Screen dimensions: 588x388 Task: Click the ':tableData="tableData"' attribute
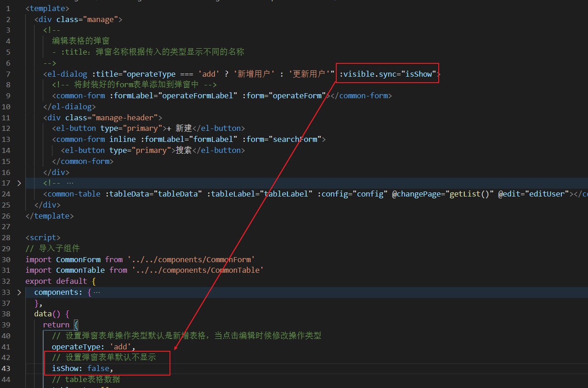(x=153, y=194)
